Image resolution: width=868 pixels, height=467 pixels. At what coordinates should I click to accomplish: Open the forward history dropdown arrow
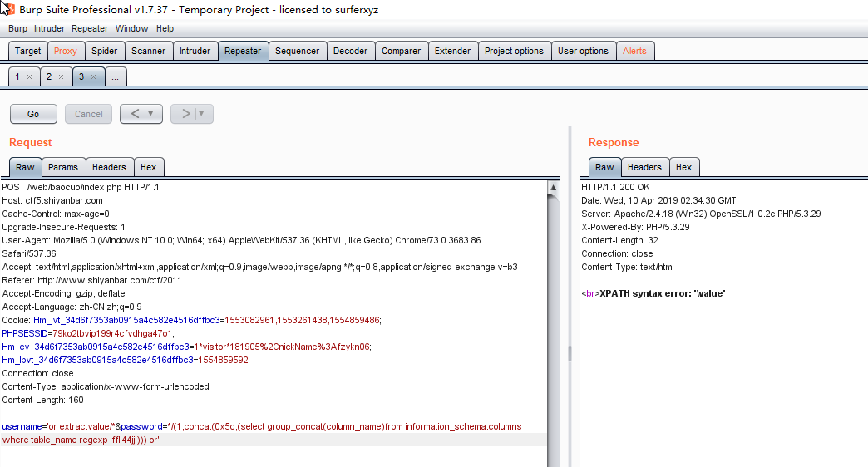click(201, 114)
